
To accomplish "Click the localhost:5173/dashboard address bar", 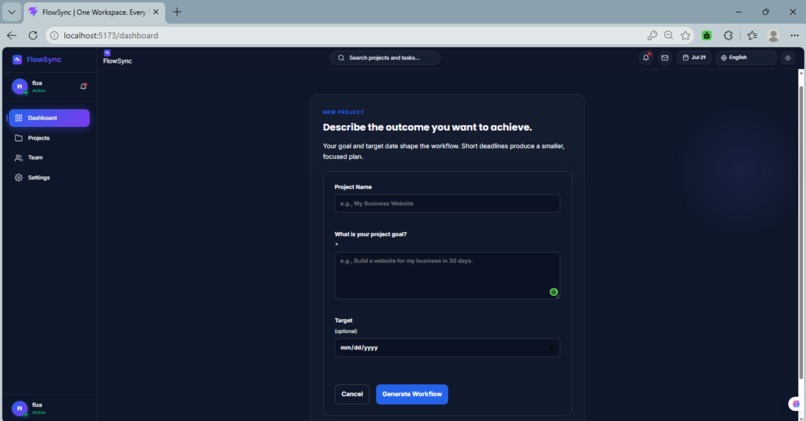I will [x=111, y=35].
